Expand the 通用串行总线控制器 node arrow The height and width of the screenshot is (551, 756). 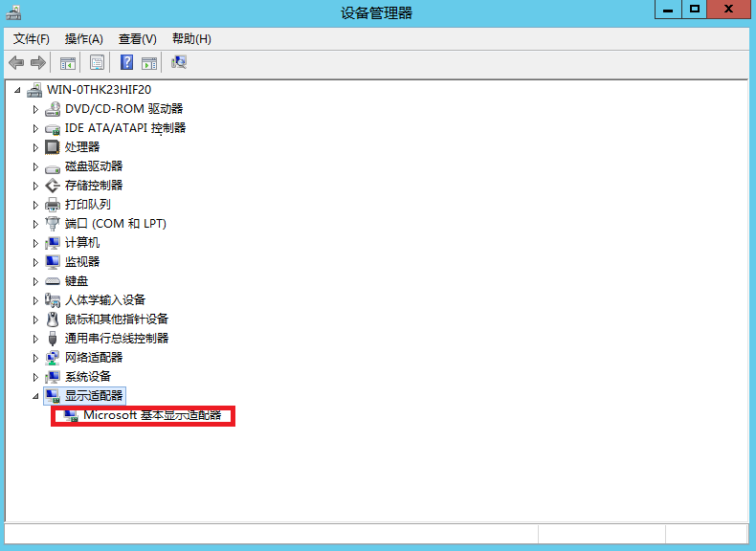tap(35, 339)
